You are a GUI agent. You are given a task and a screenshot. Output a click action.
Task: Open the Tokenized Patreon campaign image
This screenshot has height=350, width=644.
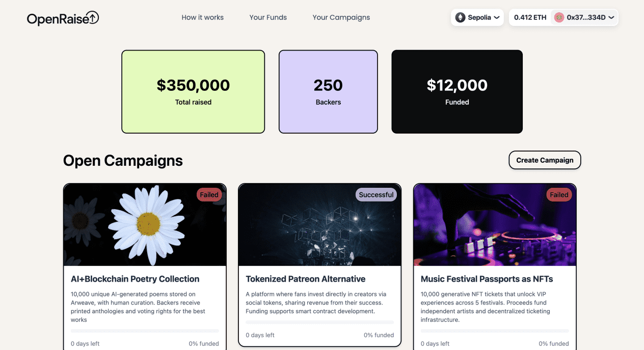[320, 225]
